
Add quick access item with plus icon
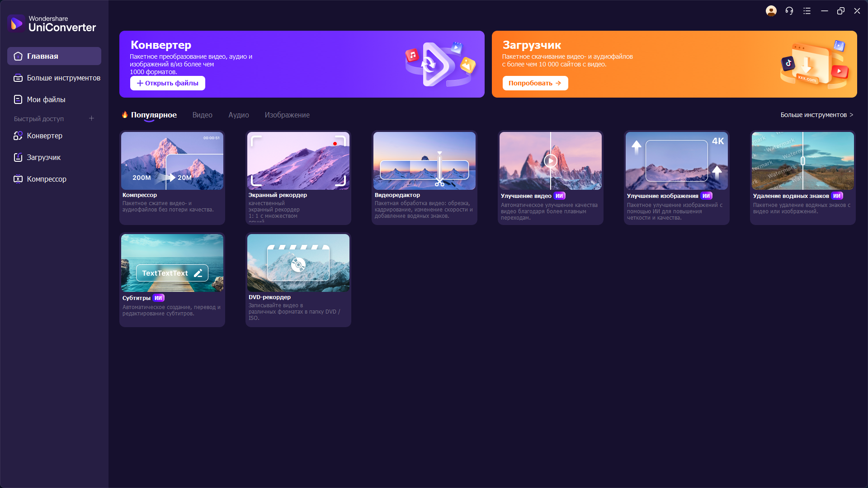point(91,118)
